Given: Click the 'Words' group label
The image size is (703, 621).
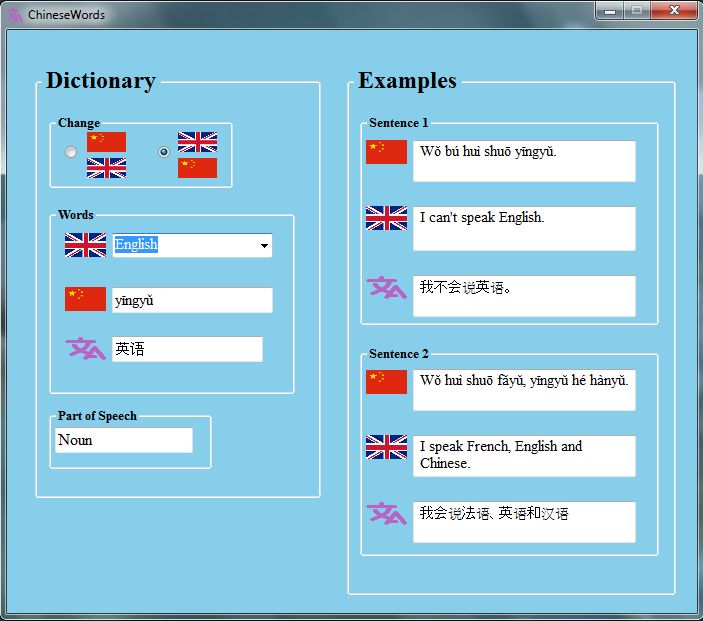Looking at the screenshot, I should point(76,215).
